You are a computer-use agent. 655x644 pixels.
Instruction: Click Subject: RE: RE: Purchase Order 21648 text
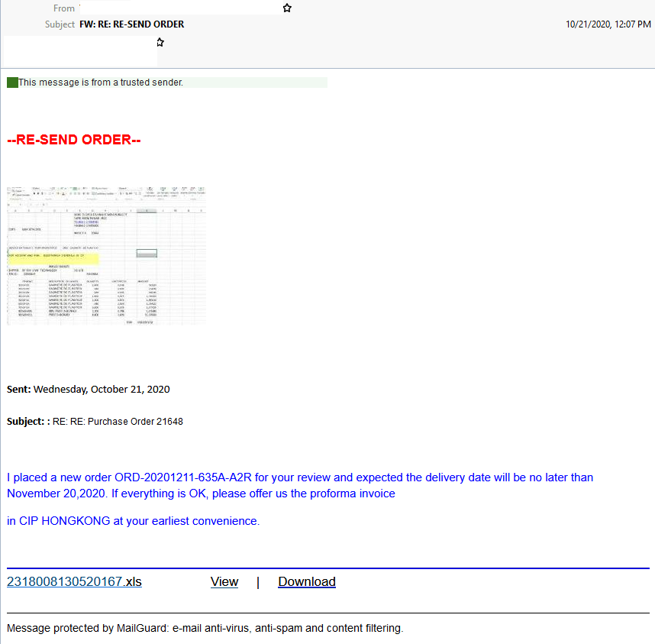tap(92, 421)
